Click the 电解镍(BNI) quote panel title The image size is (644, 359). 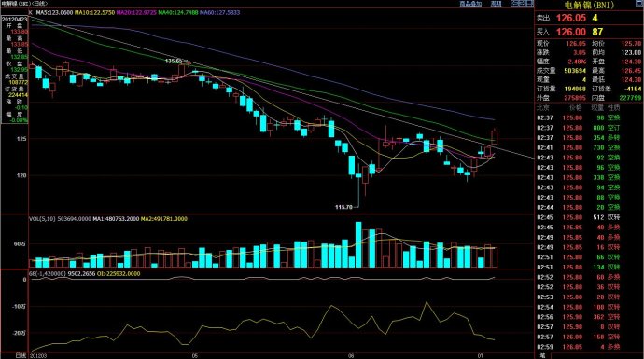tap(589, 5)
